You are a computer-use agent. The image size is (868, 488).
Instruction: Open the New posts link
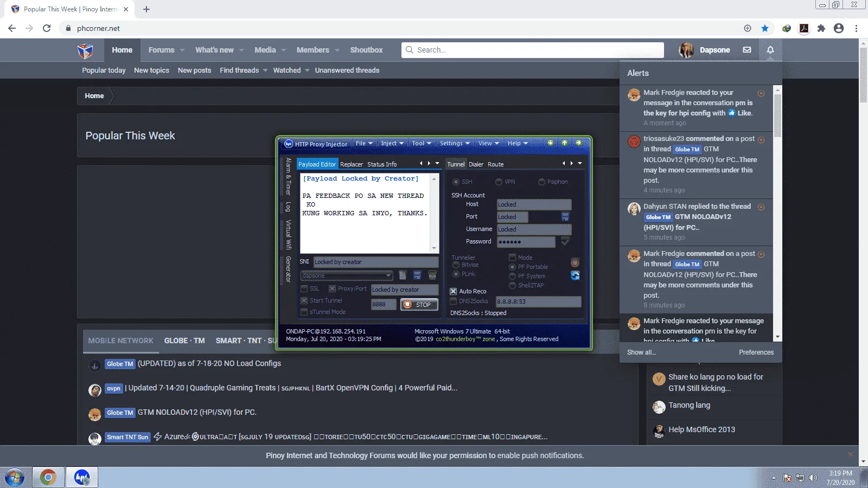click(194, 70)
